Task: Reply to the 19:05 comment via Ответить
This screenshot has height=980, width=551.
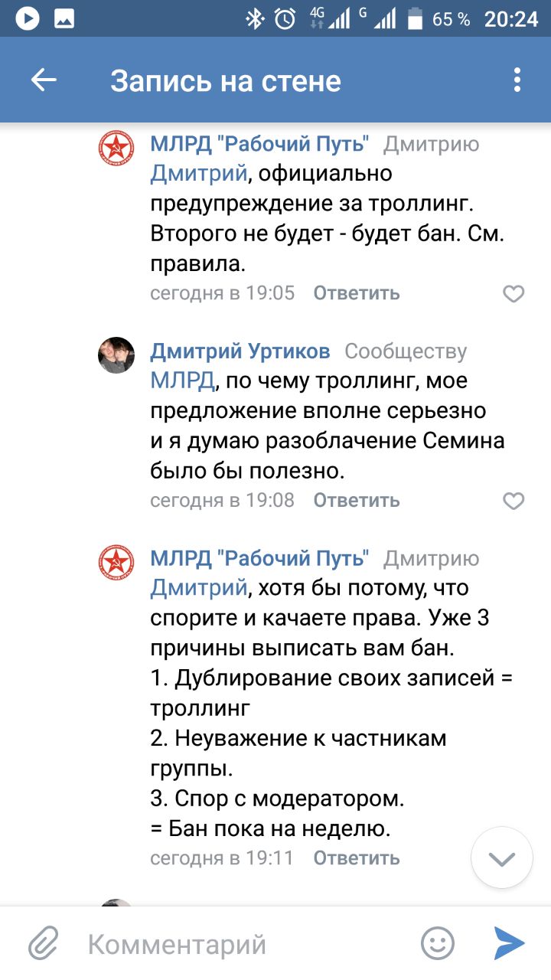Action: [357, 293]
